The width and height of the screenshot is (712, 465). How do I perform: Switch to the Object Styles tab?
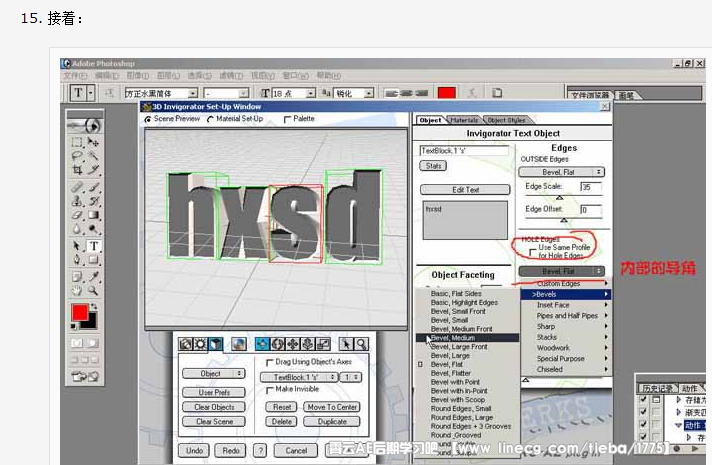click(506, 120)
